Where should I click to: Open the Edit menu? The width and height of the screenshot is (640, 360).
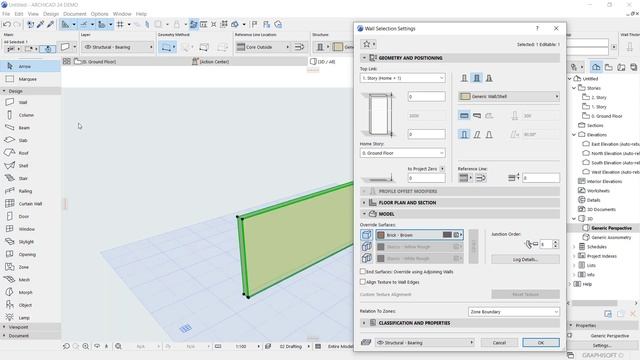[19, 14]
